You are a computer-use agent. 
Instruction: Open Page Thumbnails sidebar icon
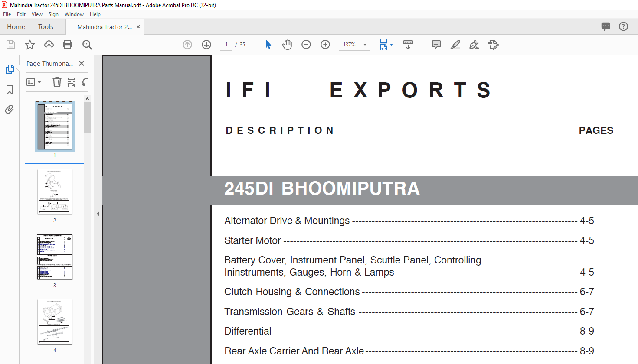pos(10,69)
